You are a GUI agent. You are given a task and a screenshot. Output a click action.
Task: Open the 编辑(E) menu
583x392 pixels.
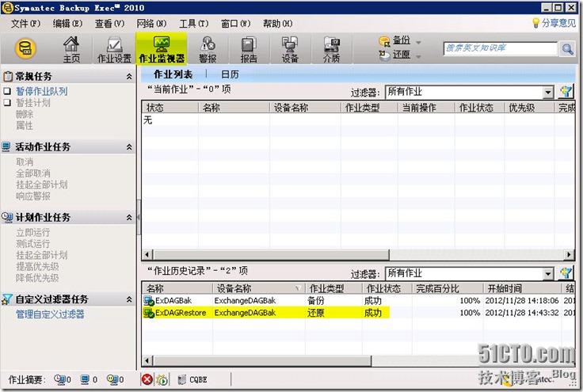pos(67,24)
